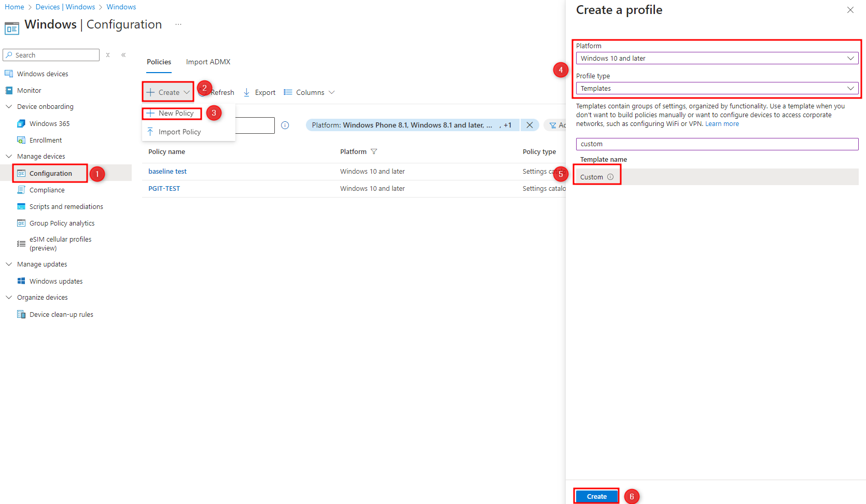
Task: Click the Scripts and remediations icon
Action: [x=21, y=206]
